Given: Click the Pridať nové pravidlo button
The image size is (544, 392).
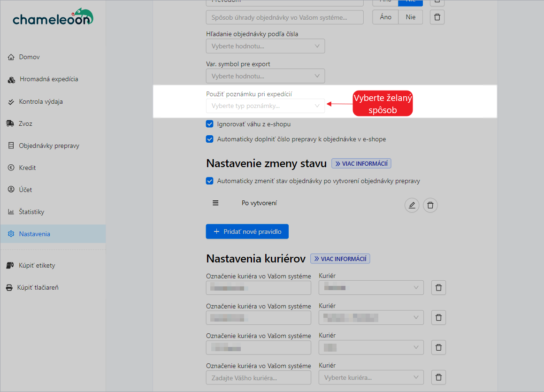Looking at the screenshot, I should tap(247, 231).
